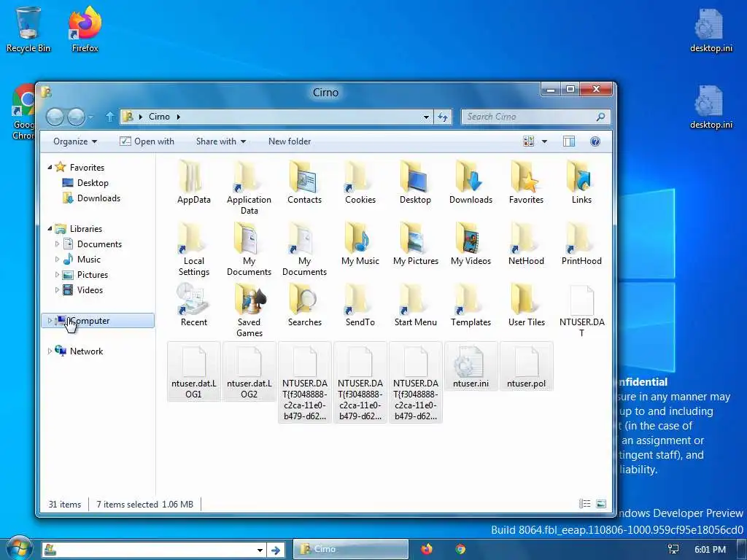Select the Cookies folder shortcut

[x=360, y=183]
